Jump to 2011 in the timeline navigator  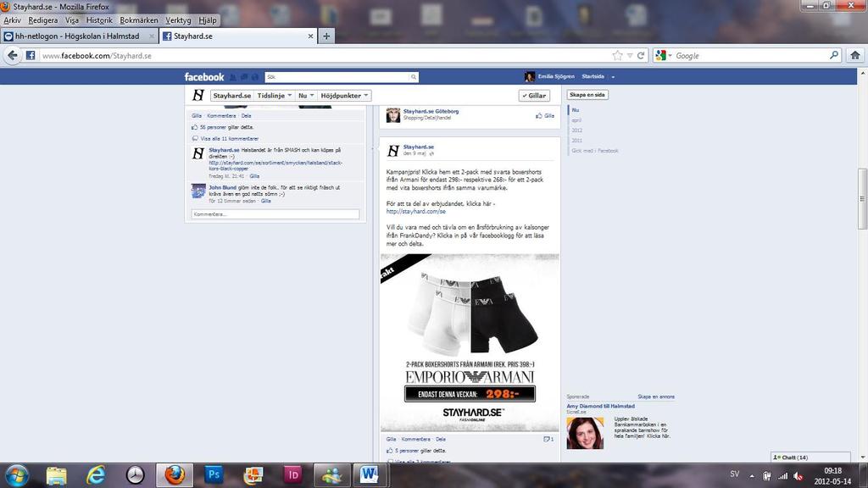point(576,141)
